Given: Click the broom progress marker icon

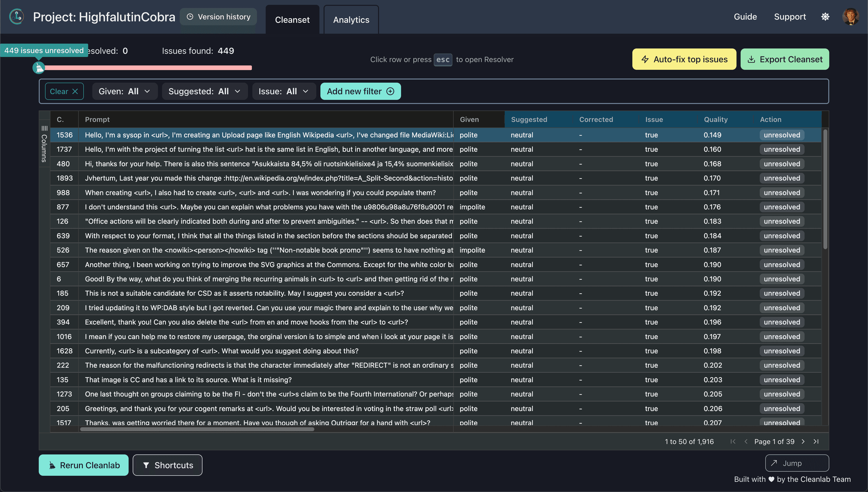Looking at the screenshot, I should (x=39, y=68).
